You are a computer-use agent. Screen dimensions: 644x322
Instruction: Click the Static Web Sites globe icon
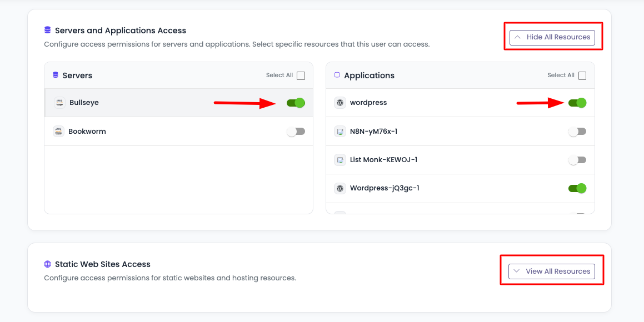coord(48,264)
